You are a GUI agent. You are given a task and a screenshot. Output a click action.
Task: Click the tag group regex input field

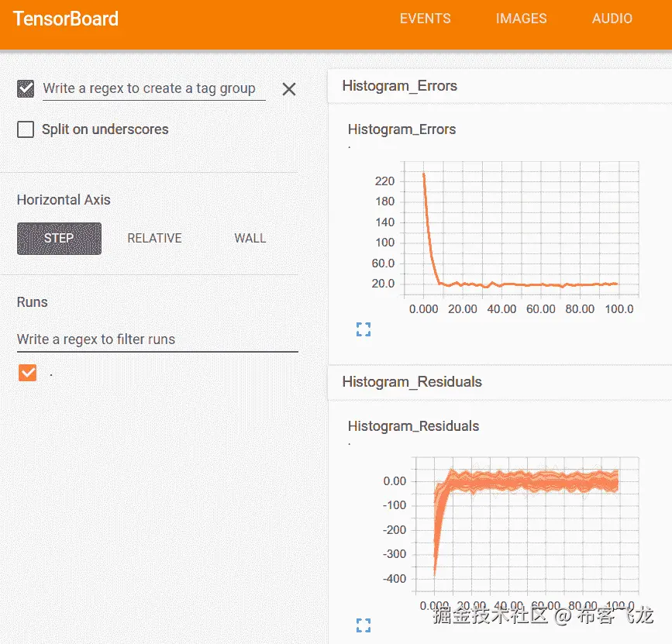[x=154, y=88]
